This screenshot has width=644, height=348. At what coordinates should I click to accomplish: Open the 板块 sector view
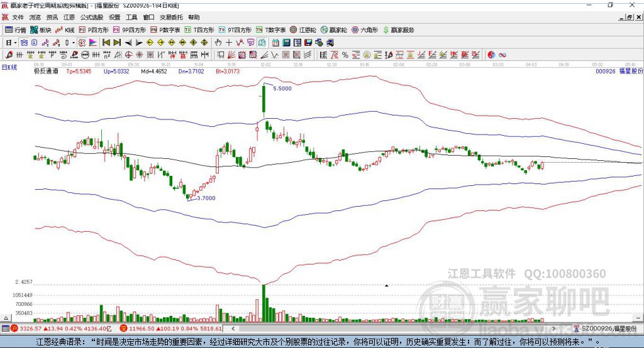pos(41,30)
